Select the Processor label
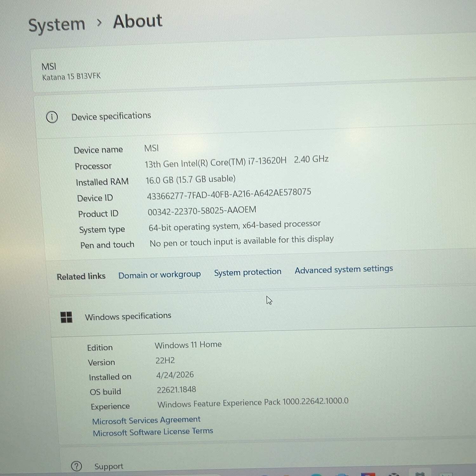Image resolution: width=476 pixels, height=476 pixels. pyautogui.click(x=93, y=166)
